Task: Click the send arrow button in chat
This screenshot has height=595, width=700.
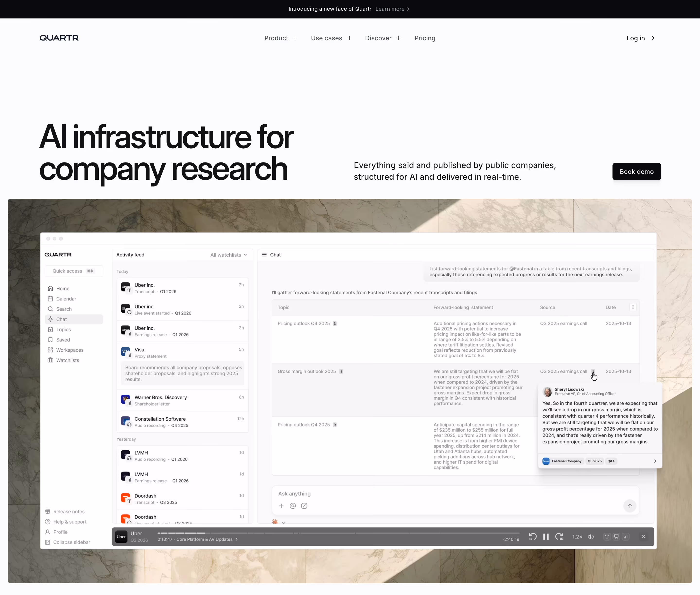Action: (x=630, y=506)
